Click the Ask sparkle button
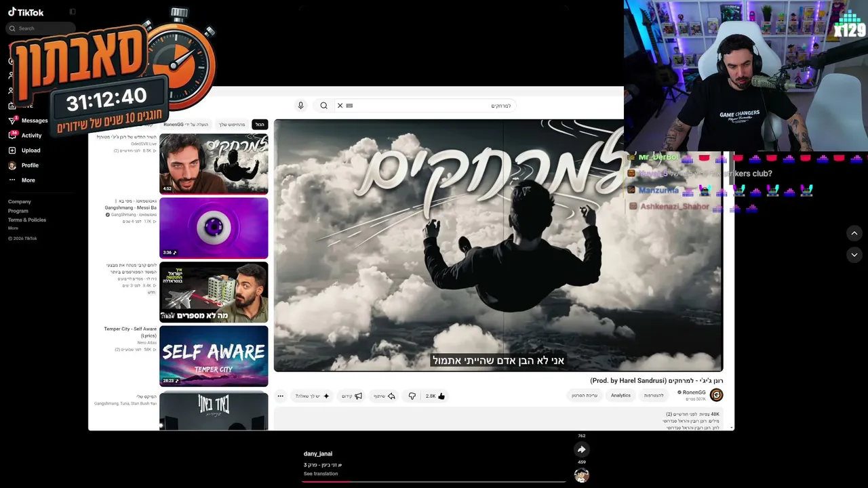This screenshot has width=868, height=488. 313,396
